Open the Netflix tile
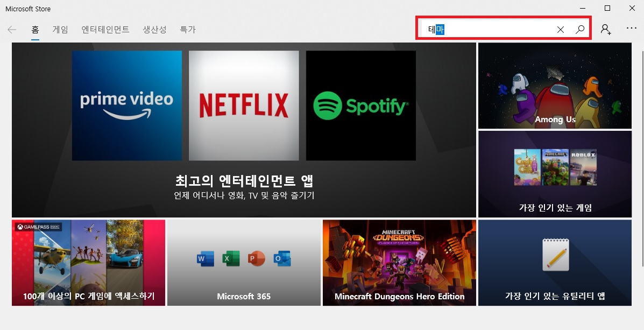644x330 pixels. pyautogui.click(x=244, y=106)
